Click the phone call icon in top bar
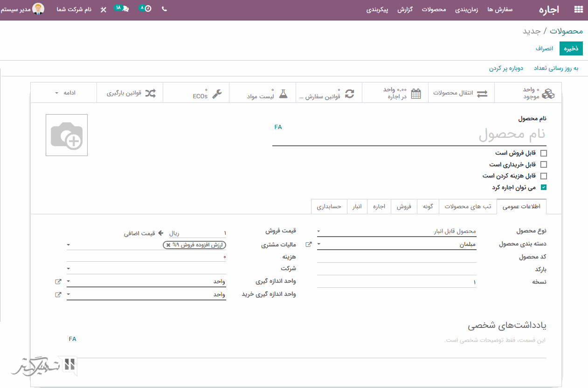This screenshot has height=388, width=588. pos(164,9)
